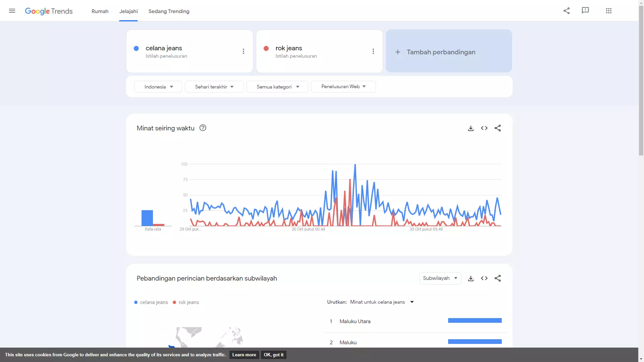Share the Minat seiring waktu chart
The height and width of the screenshot is (362, 644).
click(x=498, y=128)
